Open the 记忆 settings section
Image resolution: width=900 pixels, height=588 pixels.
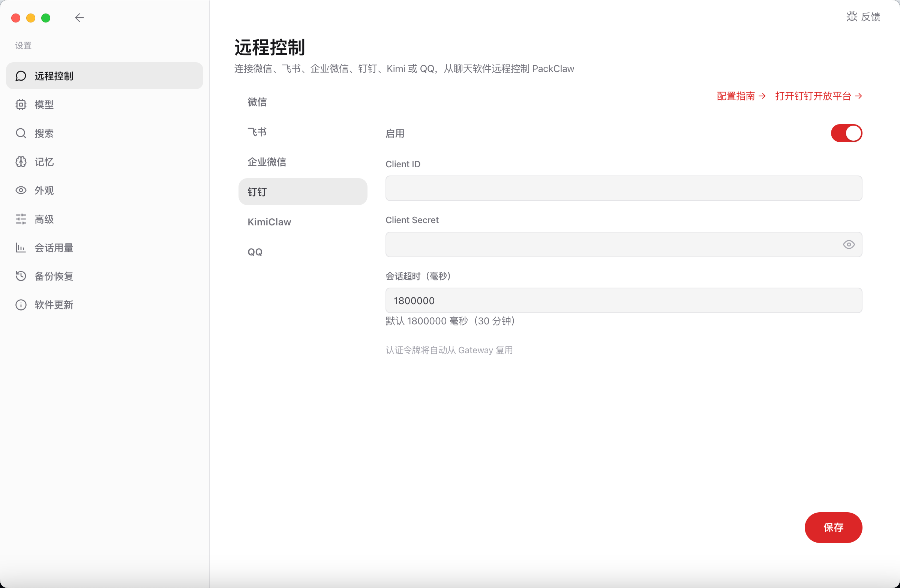click(x=104, y=162)
